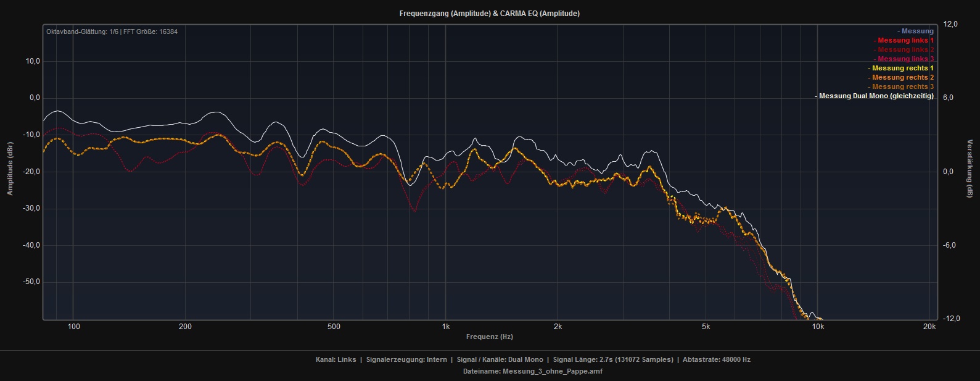Click the 'Abtastrate: 48000 Hz' footer text
Viewport: 980px width, 381px height.
pyautogui.click(x=716, y=359)
